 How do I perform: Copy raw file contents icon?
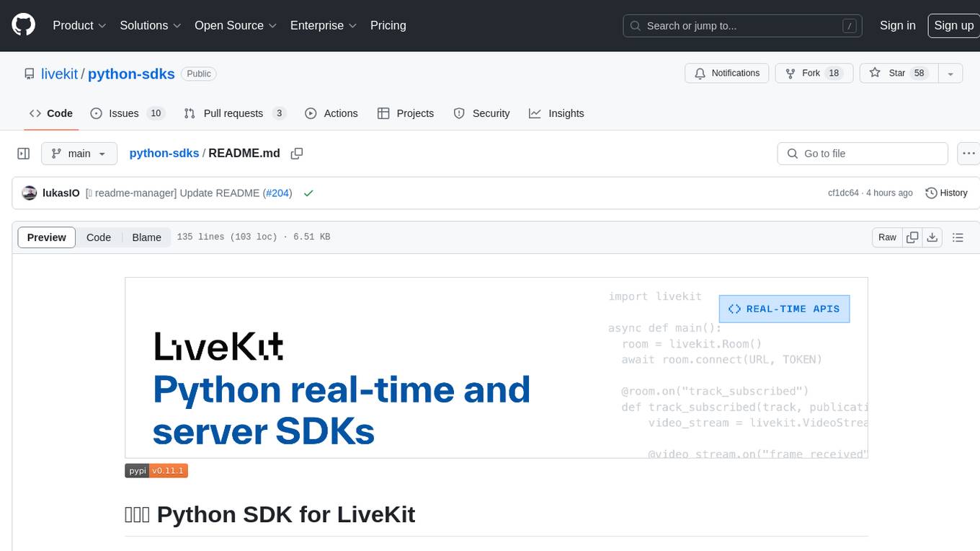point(912,237)
